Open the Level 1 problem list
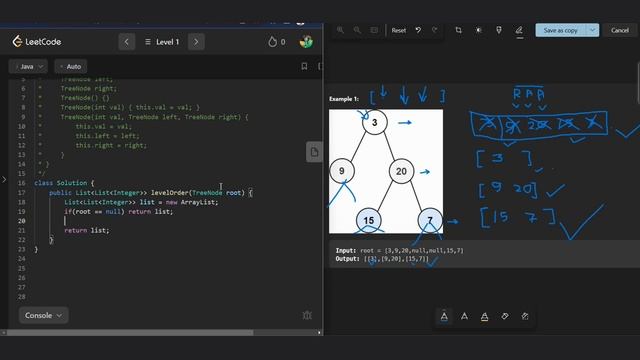 coord(162,42)
